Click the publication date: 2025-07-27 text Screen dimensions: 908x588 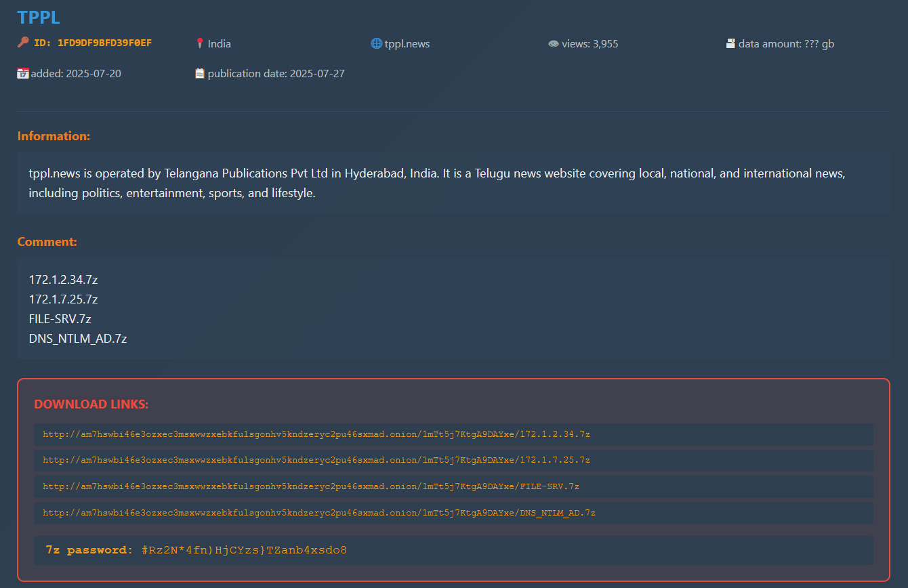[x=276, y=73]
